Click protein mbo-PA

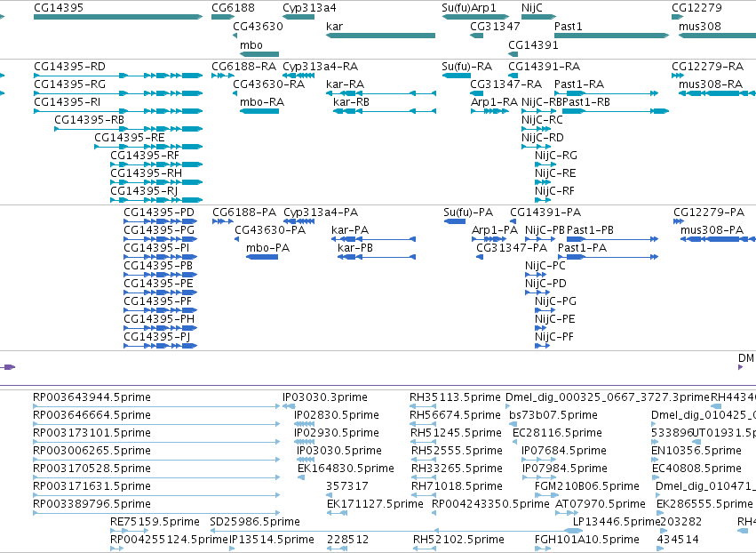tap(267, 247)
